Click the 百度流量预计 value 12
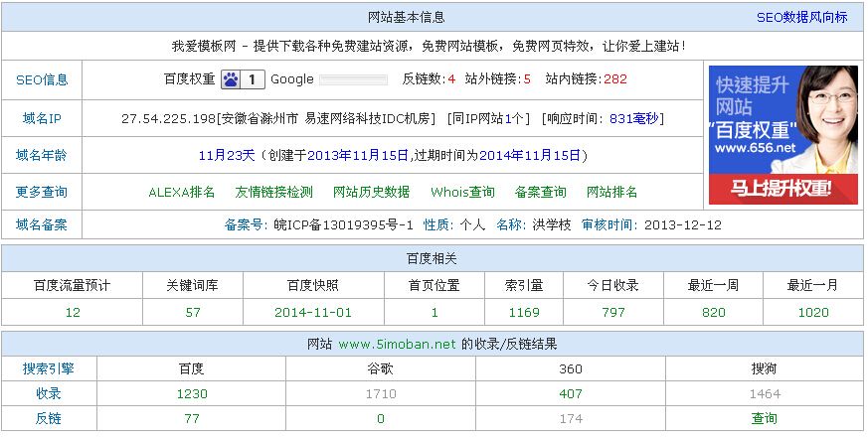This screenshot has width=868, height=438. point(73,313)
